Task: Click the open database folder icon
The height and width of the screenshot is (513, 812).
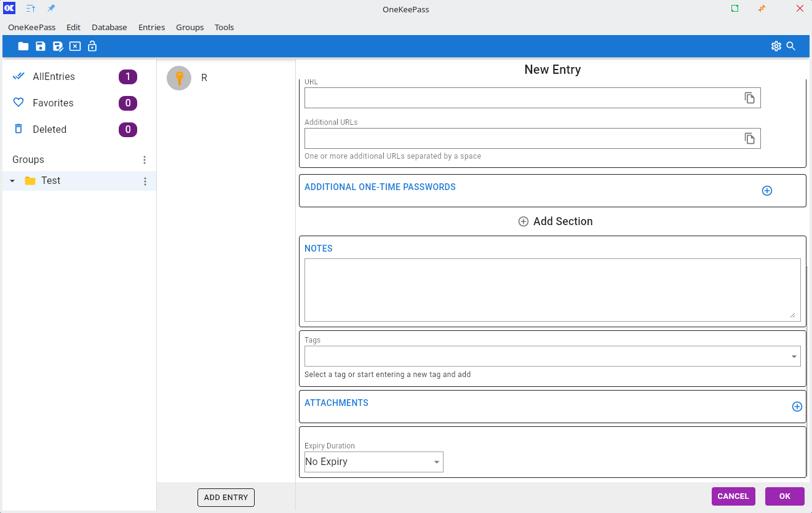Action: pos(23,46)
